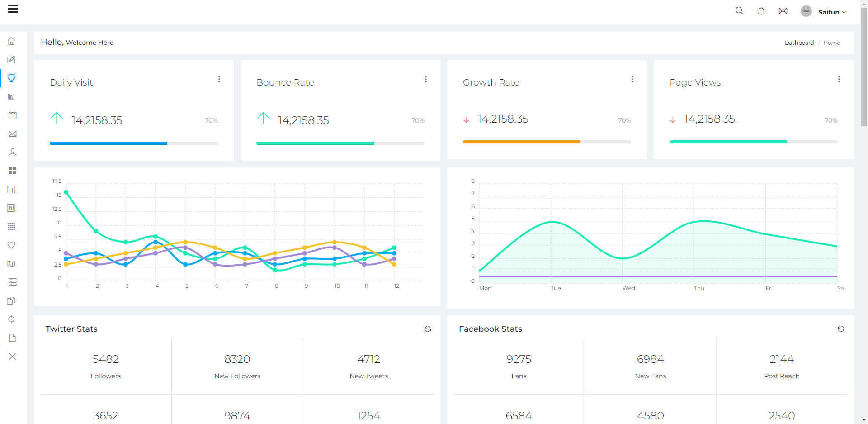Select the trophy icon in sidebar
Image resolution: width=868 pixels, height=424 pixels.
click(12, 78)
